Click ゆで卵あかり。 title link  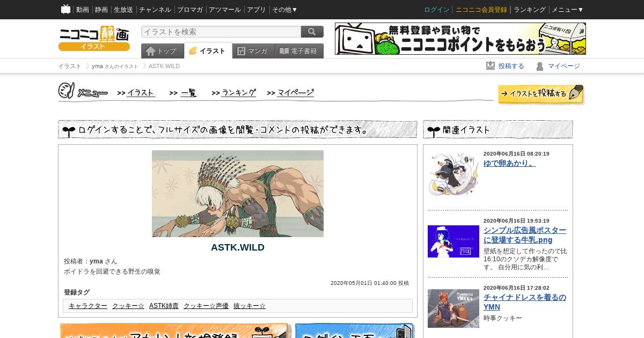tap(510, 163)
